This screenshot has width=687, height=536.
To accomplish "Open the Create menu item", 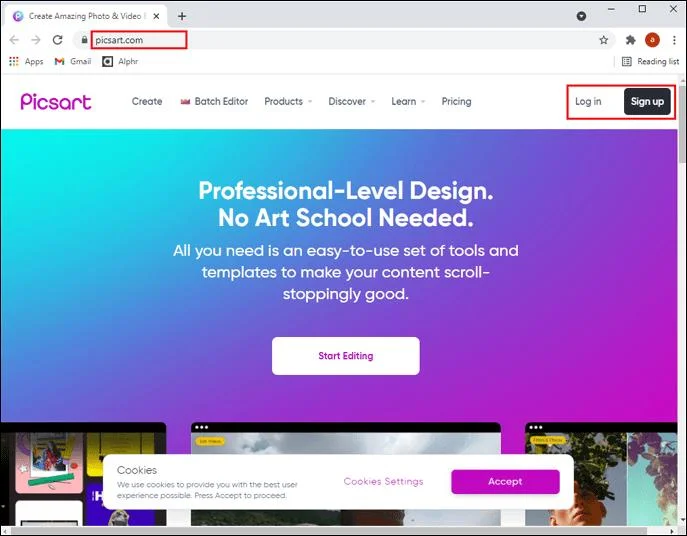I will pos(147,102).
